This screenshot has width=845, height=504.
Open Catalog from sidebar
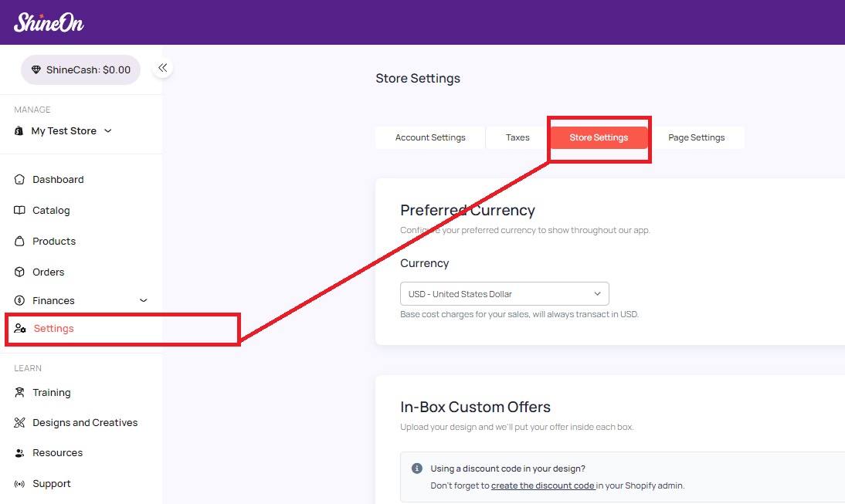51,210
